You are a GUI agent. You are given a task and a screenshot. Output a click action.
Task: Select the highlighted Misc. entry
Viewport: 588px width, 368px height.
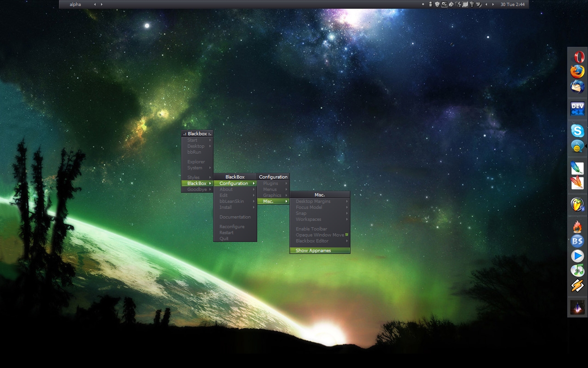click(x=273, y=201)
